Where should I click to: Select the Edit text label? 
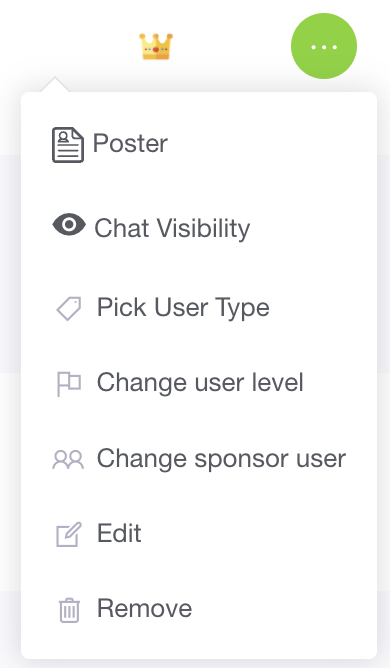coord(119,533)
